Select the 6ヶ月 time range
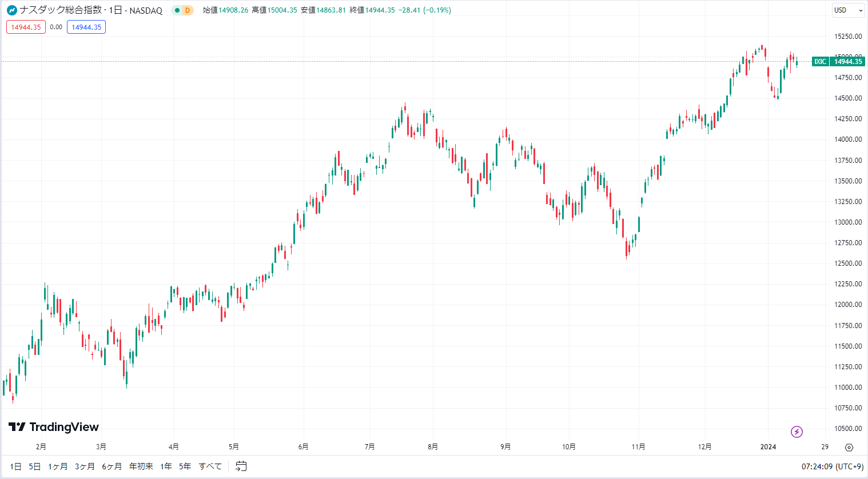 click(112, 466)
